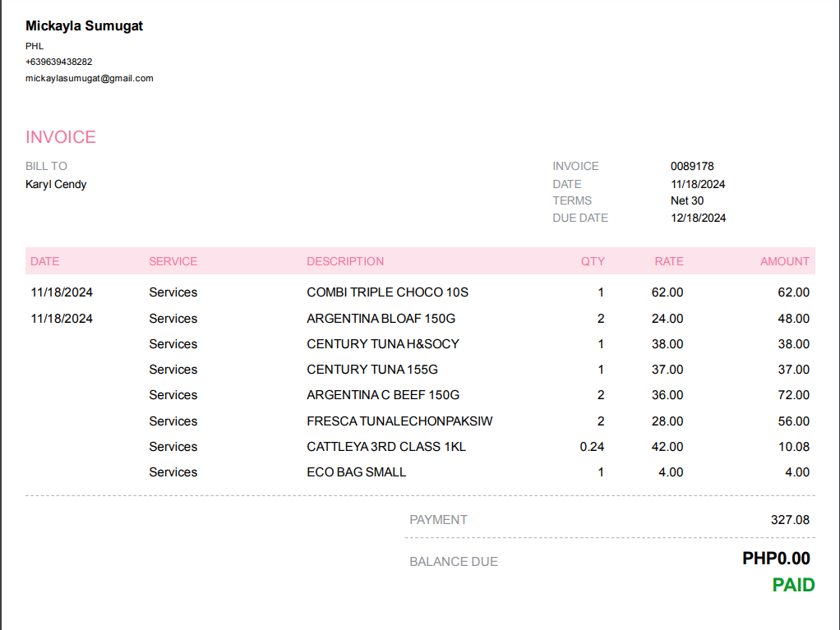Select COMBI TRIPLE CHOCO 10S description

tap(387, 292)
